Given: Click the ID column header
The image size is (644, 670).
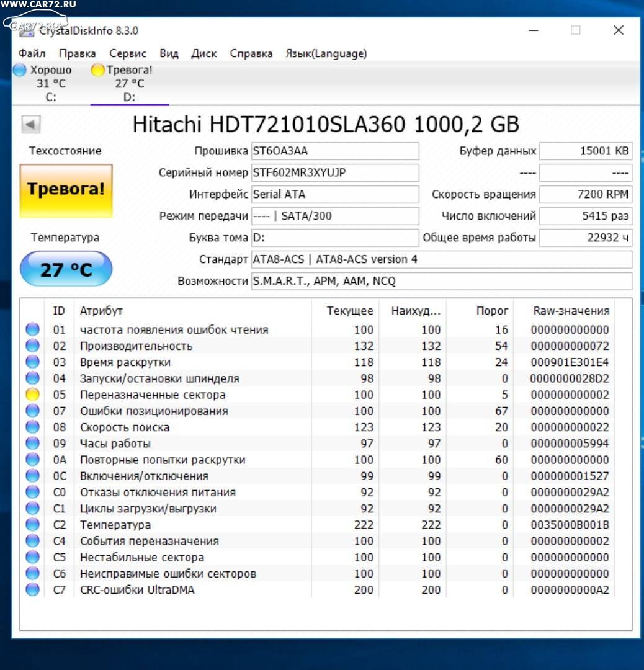Looking at the screenshot, I should point(59,311).
